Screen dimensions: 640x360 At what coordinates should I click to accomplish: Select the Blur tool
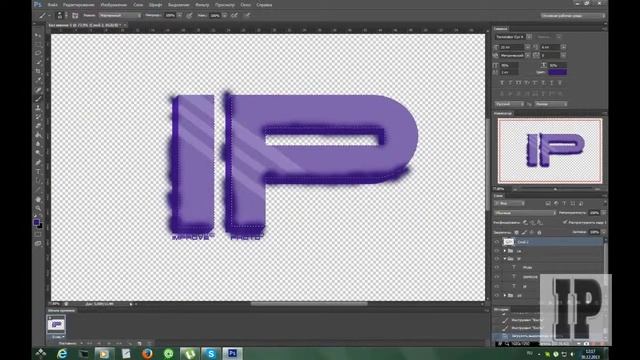tap(38, 144)
